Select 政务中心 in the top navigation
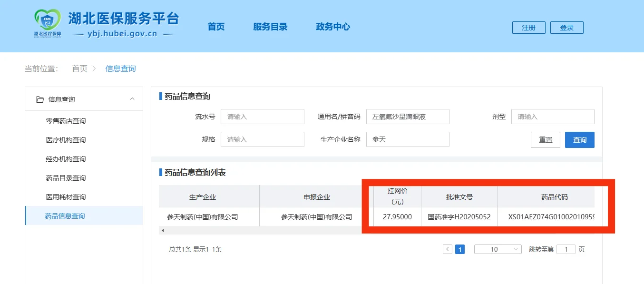Viewport: 644px width, 284px height. point(332,27)
